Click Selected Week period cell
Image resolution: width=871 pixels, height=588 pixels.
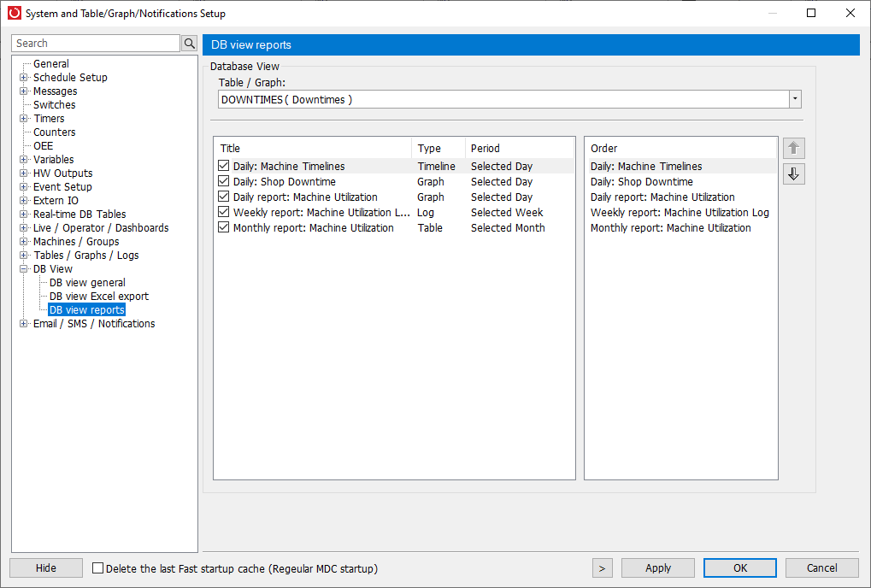click(x=507, y=213)
